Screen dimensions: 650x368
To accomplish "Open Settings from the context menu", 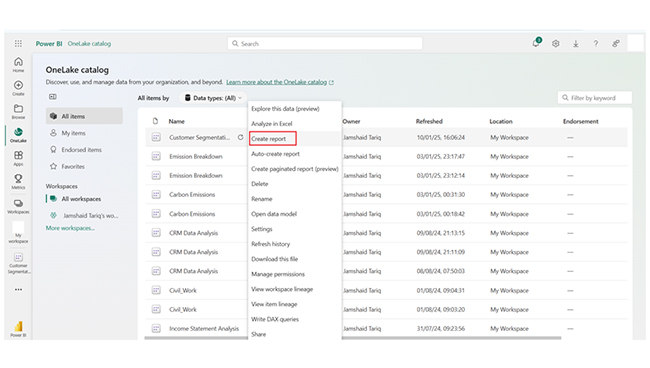I will pyautogui.click(x=262, y=229).
